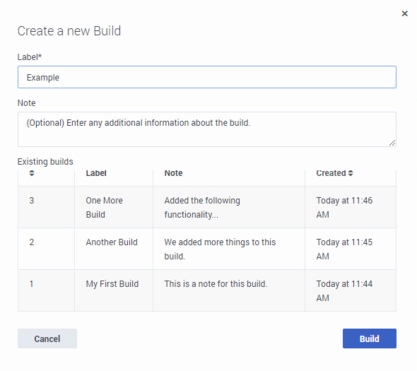Click 'Today at 11:45 AM' created cell

tap(344, 249)
